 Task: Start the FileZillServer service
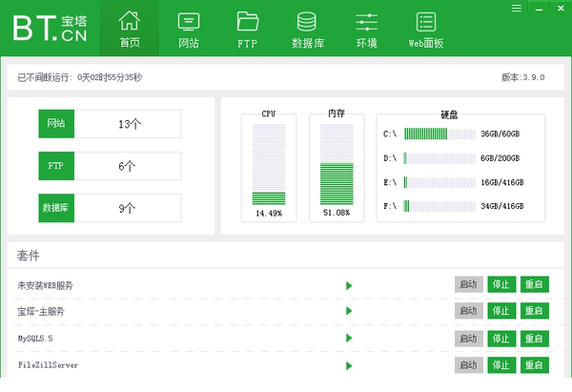[x=468, y=364]
